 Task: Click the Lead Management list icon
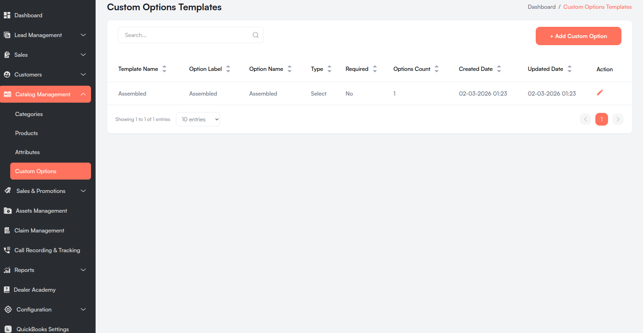pos(7,35)
